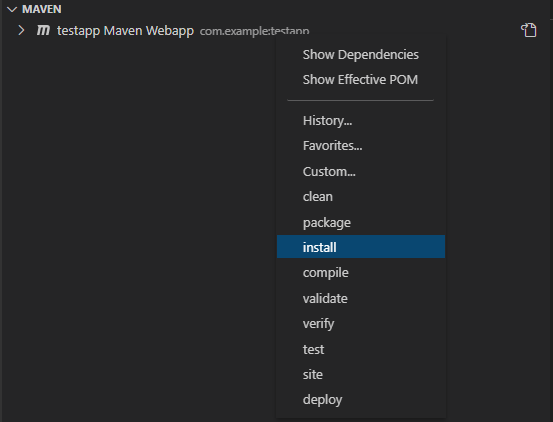Choose Show Effective POM
The width and height of the screenshot is (553, 422).
click(361, 79)
